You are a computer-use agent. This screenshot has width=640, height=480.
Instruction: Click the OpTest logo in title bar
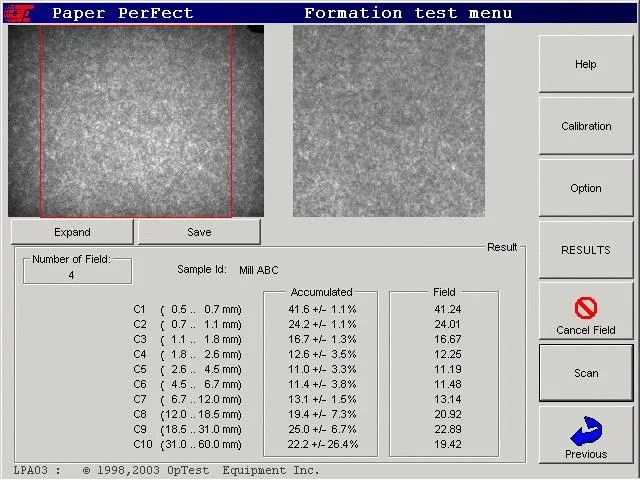[18, 13]
